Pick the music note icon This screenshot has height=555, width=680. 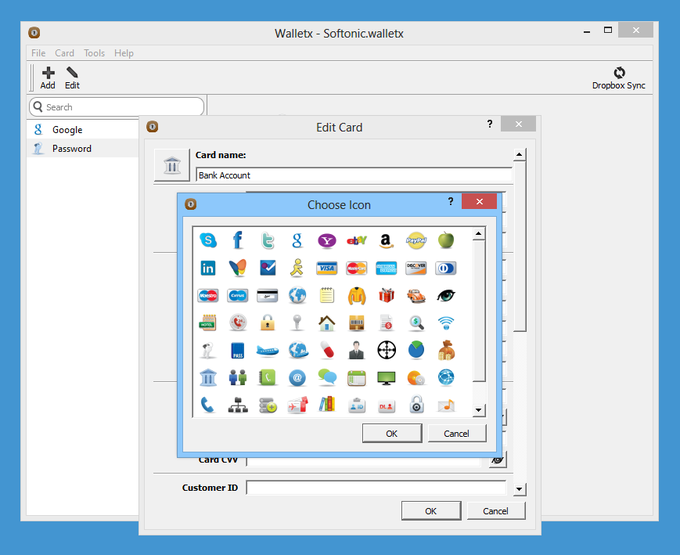coord(446,405)
